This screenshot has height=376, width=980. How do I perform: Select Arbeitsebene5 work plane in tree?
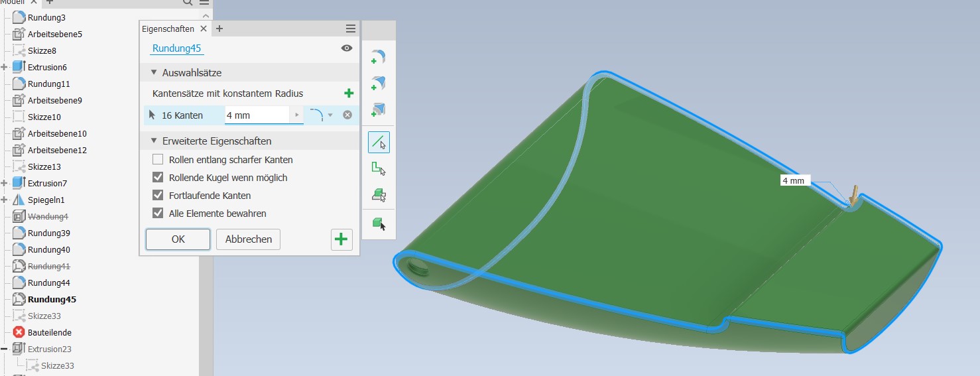[55, 34]
